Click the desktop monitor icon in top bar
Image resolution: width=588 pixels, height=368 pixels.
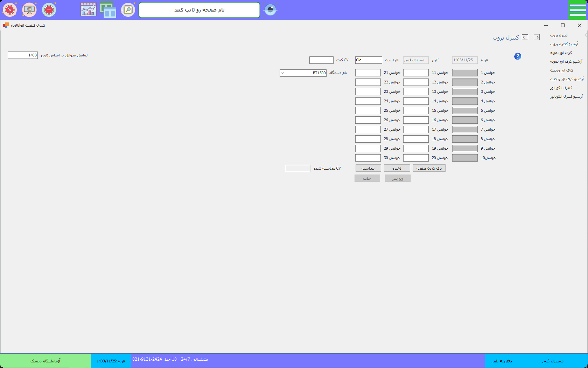coord(29,10)
